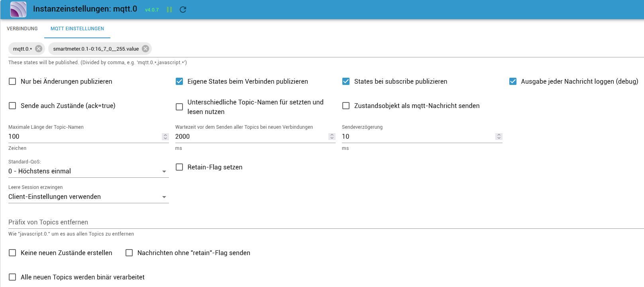This screenshot has width=644, height=287.
Task: Remove the smartmeter value chip
Action: (x=145, y=49)
